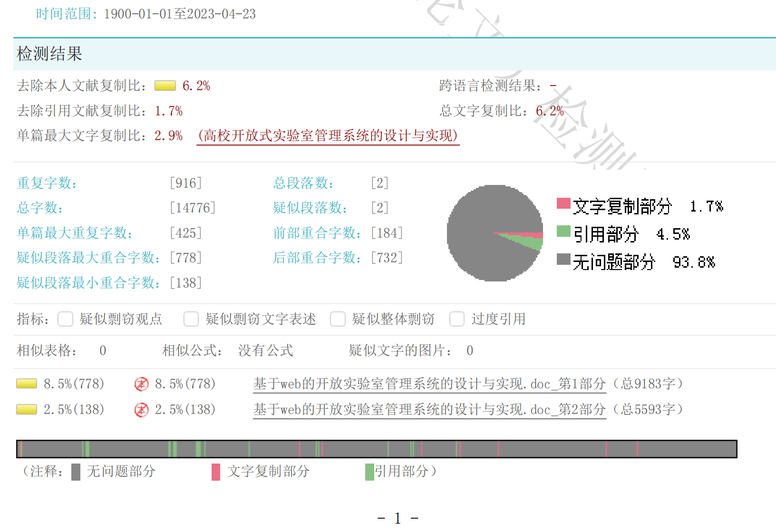
Task: Click the 相似表格 label
Action: [47, 350]
